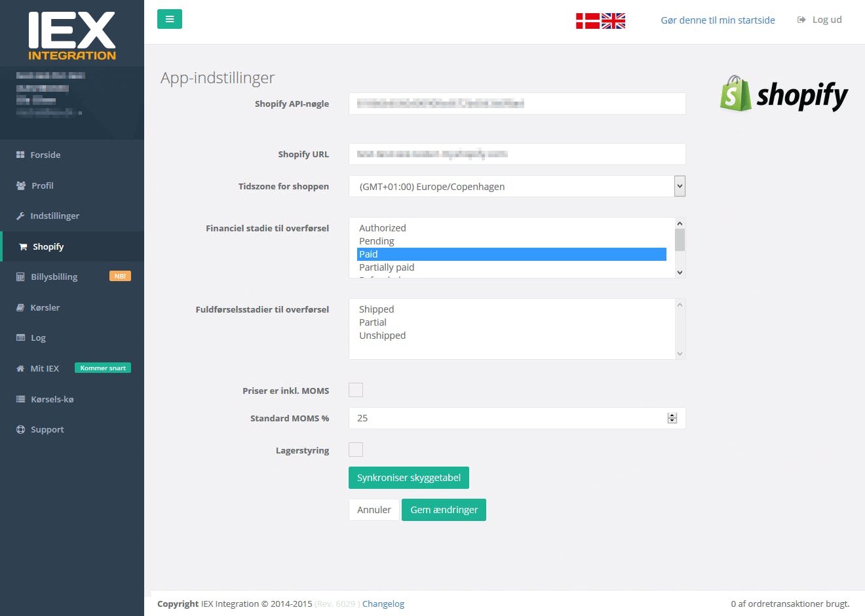This screenshot has width=865, height=616.
Task: Select Partially paid financial status
Action: [x=512, y=267]
